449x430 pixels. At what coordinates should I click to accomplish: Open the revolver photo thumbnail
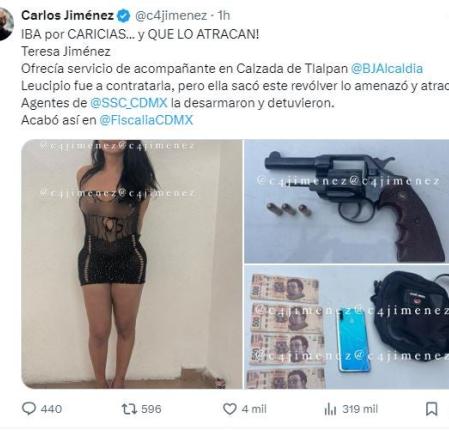(347, 201)
